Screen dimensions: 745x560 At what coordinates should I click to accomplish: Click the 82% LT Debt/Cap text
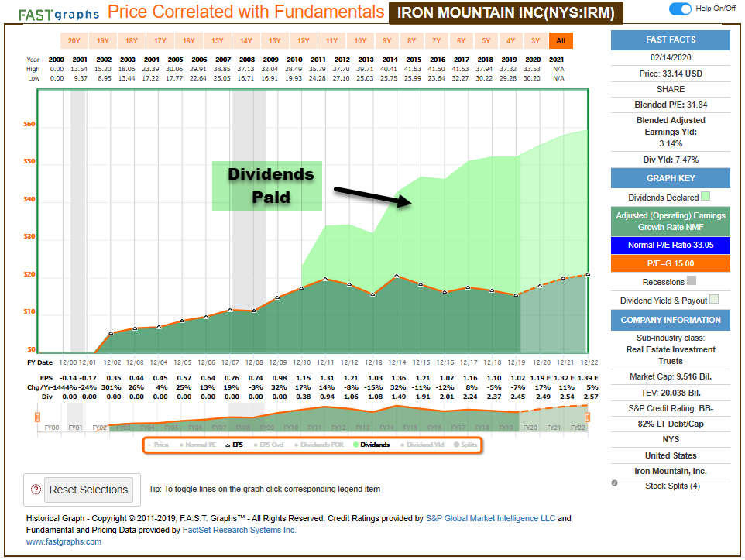671,424
